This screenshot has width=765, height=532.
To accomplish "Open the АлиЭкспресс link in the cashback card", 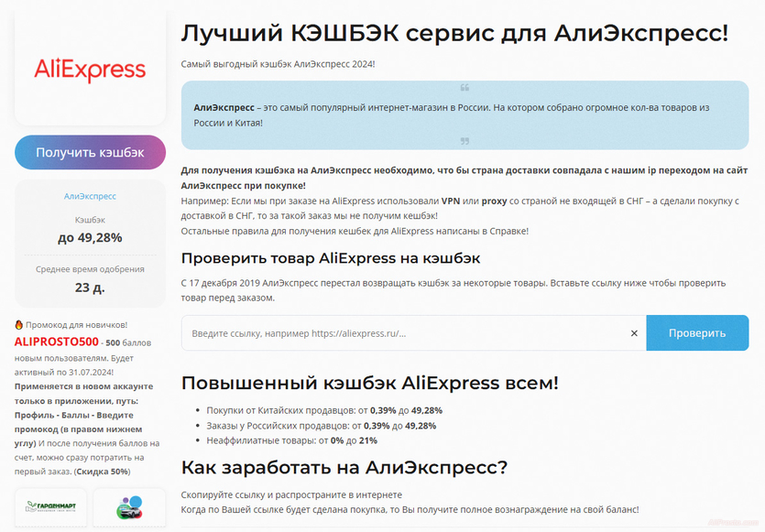I will coord(89,196).
